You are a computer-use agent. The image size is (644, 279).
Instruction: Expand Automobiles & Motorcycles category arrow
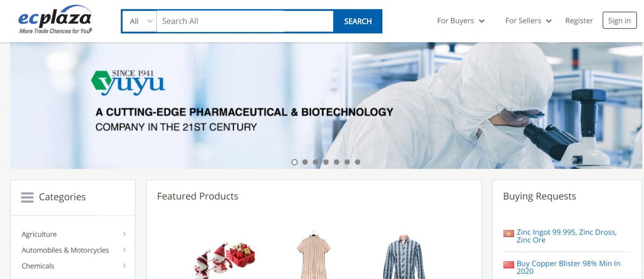(124, 250)
